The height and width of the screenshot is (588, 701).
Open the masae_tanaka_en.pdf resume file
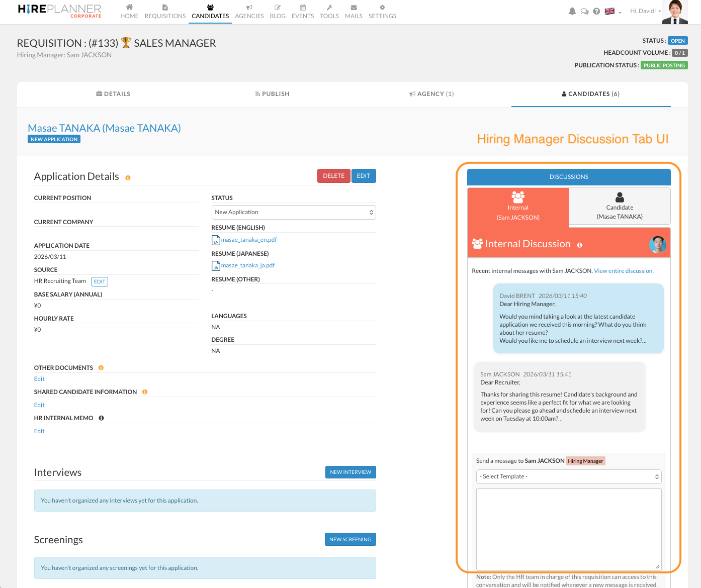pos(248,240)
